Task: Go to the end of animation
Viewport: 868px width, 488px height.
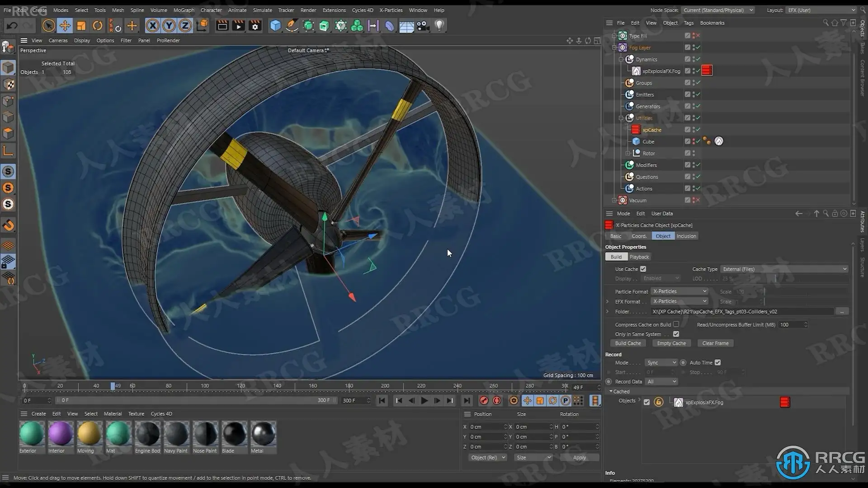Action: [x=467, y=401]
